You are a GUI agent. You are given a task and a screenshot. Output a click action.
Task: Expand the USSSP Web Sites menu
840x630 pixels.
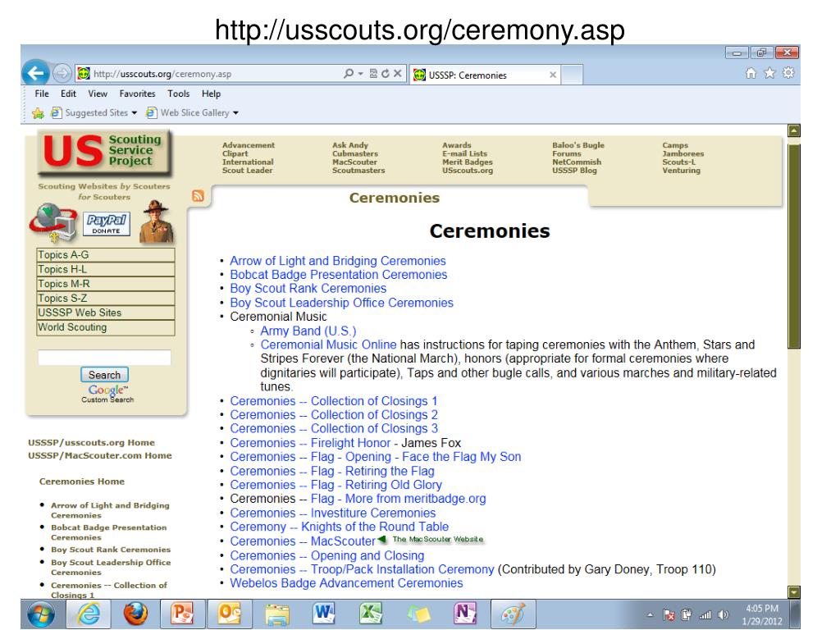[106, 313]
